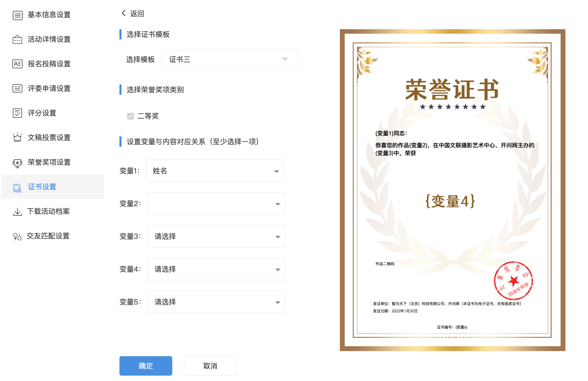Click the 荣誉奖项设置 trophy icon
This screenshot has height=381, width=588.
[x=17, y=163]
